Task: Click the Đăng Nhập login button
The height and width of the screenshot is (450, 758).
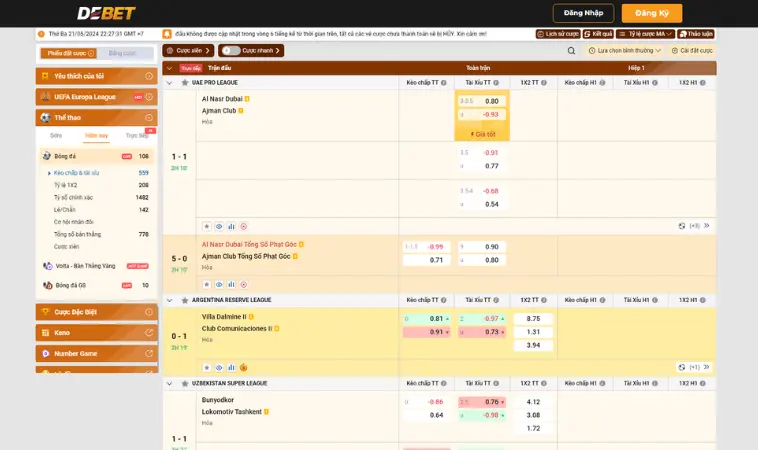Action: coord(583,13)
